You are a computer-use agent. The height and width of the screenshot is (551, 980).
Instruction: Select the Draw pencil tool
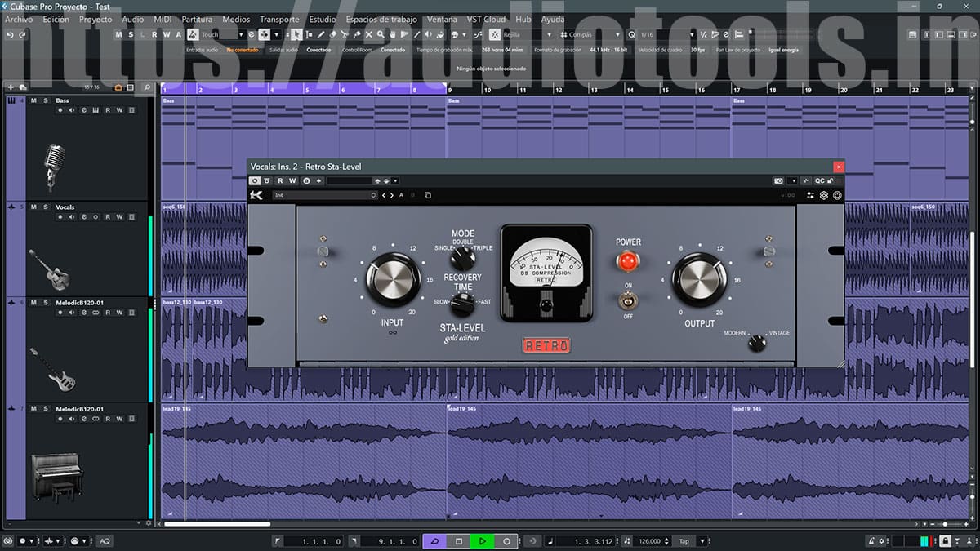321,35
